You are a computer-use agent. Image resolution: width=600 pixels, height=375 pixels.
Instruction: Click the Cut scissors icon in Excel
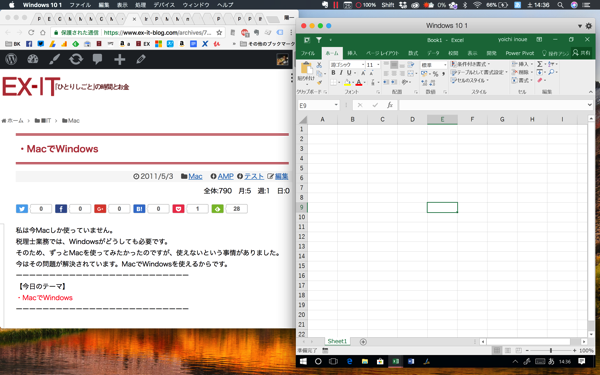click(319, 65)
